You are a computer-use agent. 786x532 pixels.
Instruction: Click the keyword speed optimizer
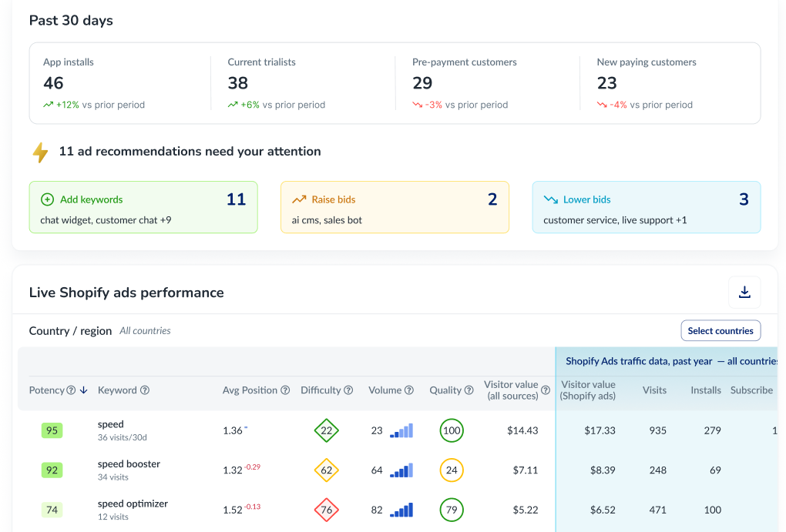[133, 504]
